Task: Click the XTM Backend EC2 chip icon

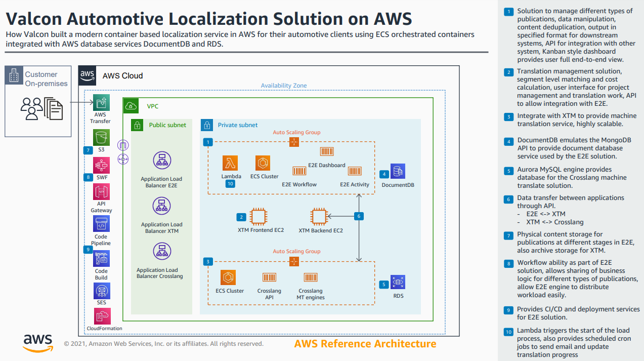Action: [319, 217]
